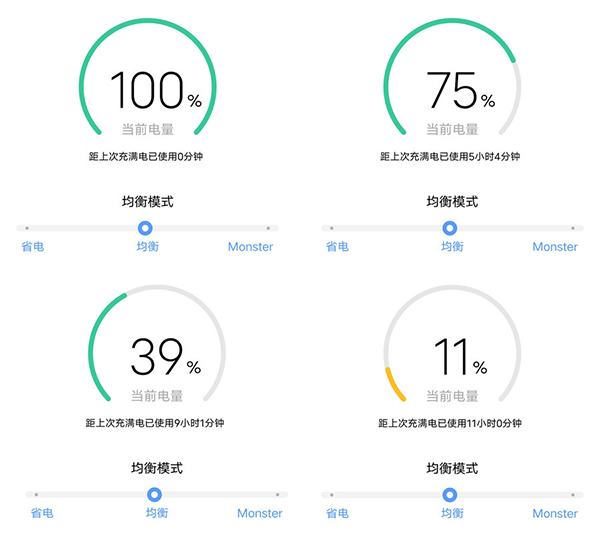Click the 39% battery level gauge
Viewport: 600px width, 533px height.
click(157, 355)
